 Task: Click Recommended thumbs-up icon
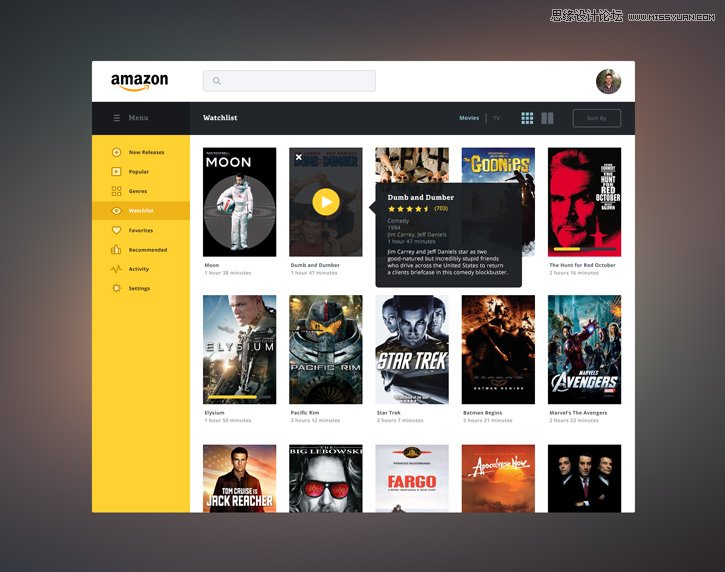116,250
